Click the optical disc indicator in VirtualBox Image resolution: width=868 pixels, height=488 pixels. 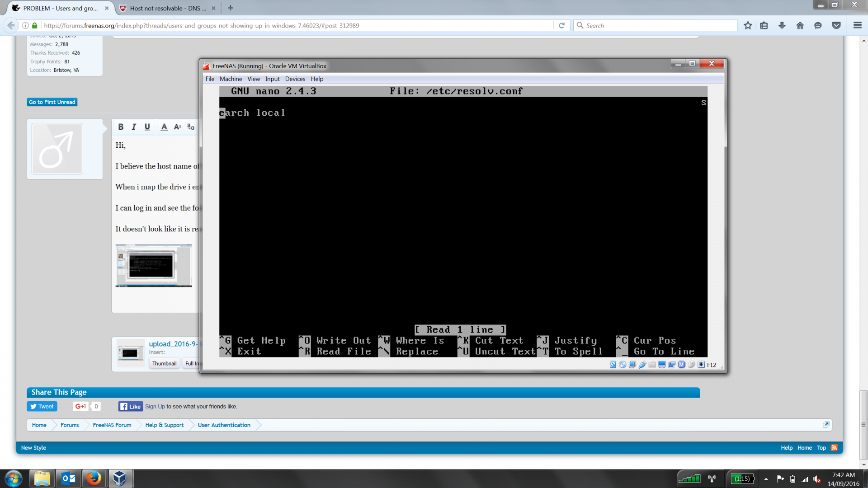(623, 365)
